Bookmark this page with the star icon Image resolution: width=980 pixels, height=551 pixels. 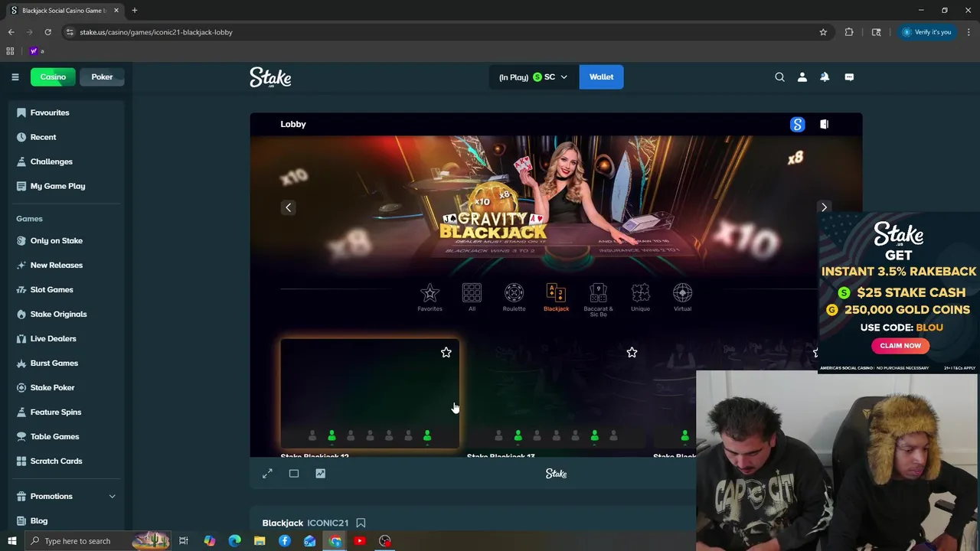(823, 32)
